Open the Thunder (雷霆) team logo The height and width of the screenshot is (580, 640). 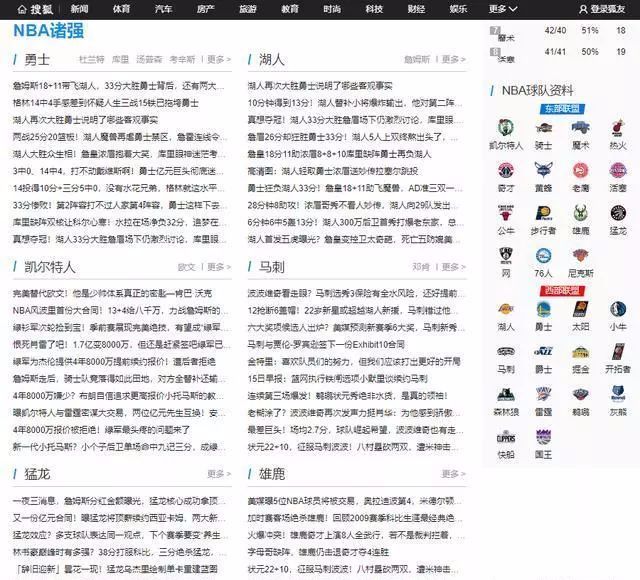pos(543,394)
